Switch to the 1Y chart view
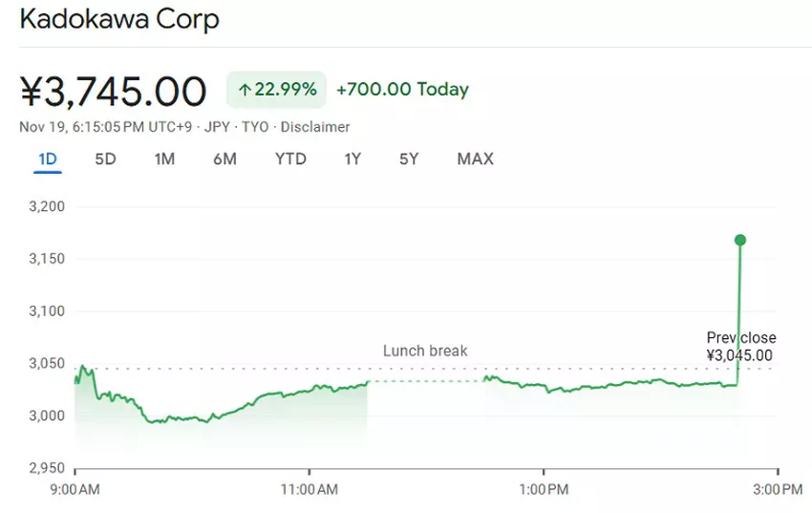The image size is (812, 513). coord(353,160)
